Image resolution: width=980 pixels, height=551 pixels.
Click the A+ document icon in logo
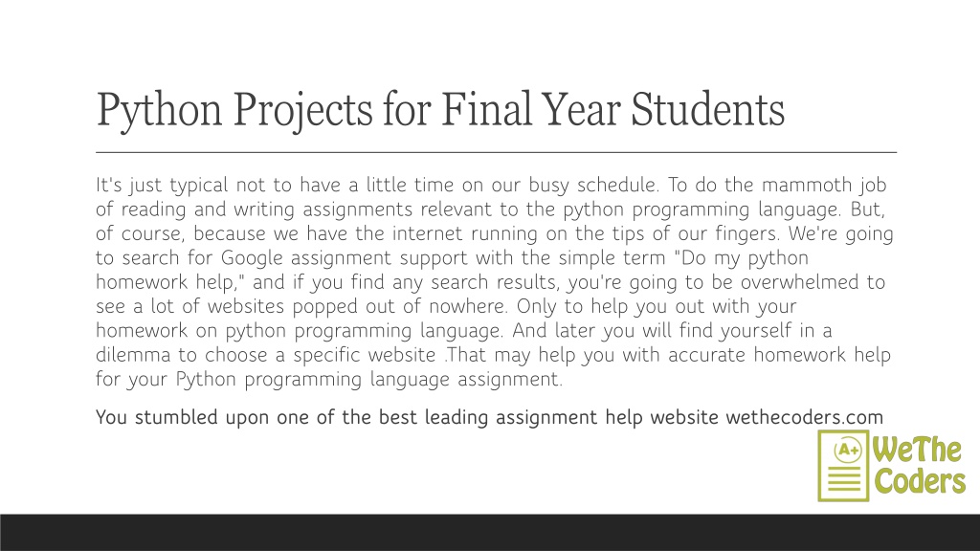(843, 466)
